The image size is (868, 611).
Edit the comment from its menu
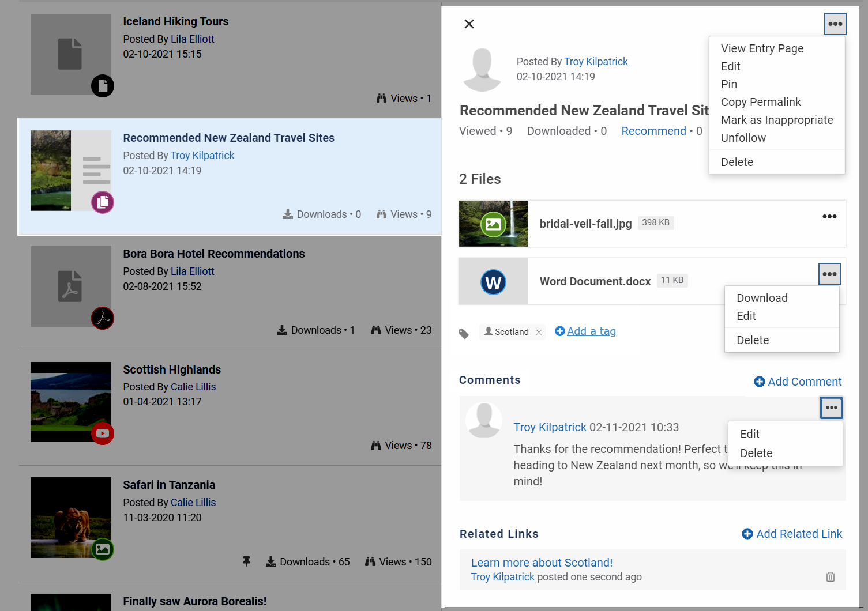(750, 434)
